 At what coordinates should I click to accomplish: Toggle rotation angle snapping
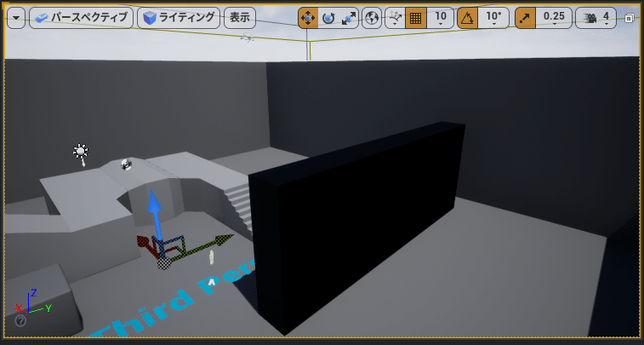tap(467, 18)
